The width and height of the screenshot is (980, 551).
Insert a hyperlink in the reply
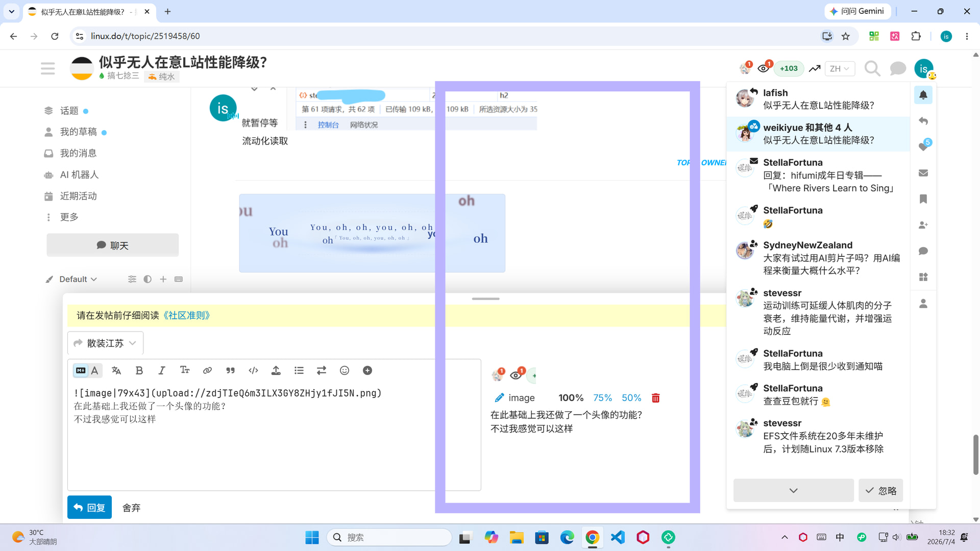point(207,370)
